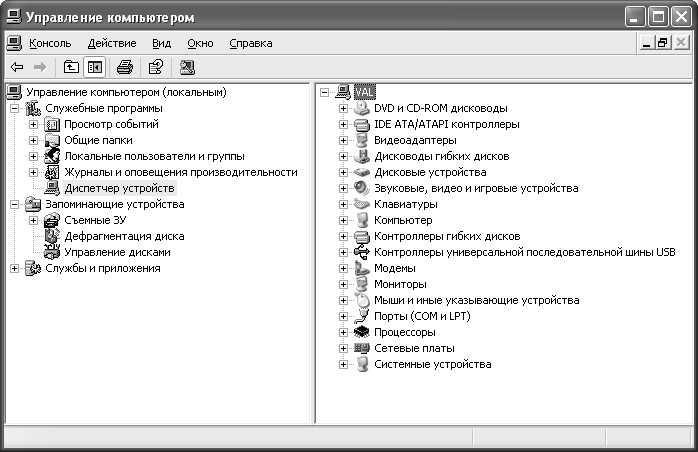Open the Действие menu
Screen dimensions: 698x452
pos(111,43)
